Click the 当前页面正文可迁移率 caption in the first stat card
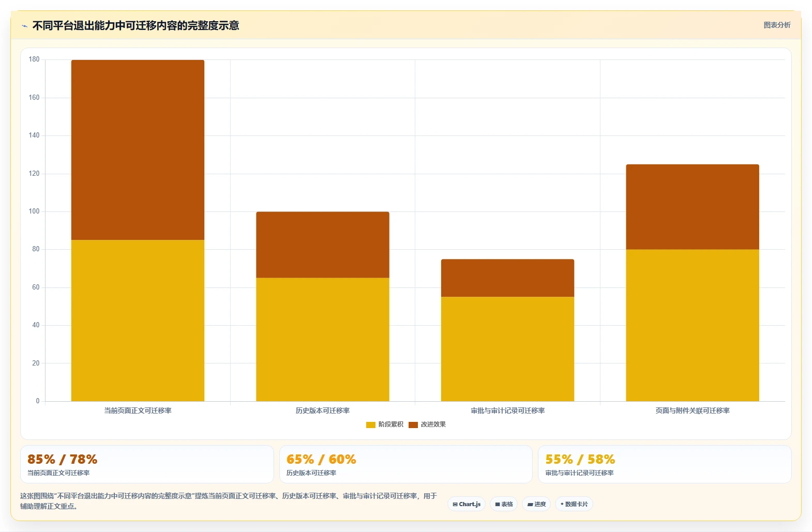 click(58, 473)
